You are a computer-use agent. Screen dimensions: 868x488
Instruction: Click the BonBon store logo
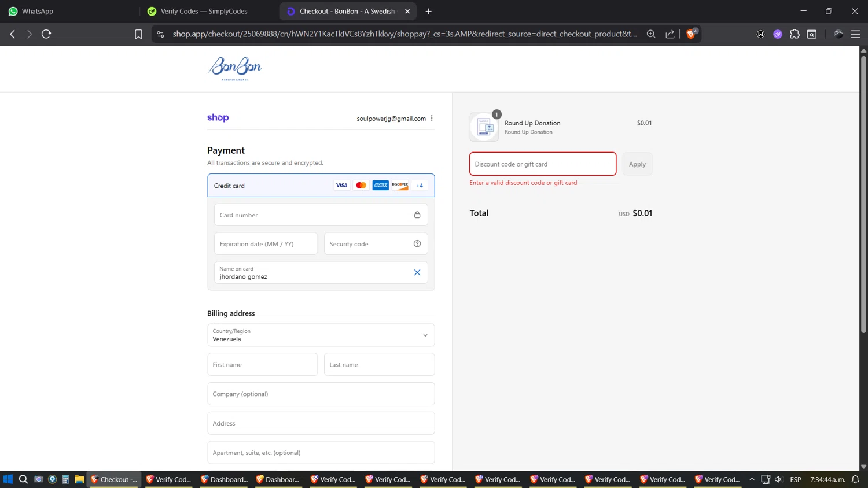(235, 68)
